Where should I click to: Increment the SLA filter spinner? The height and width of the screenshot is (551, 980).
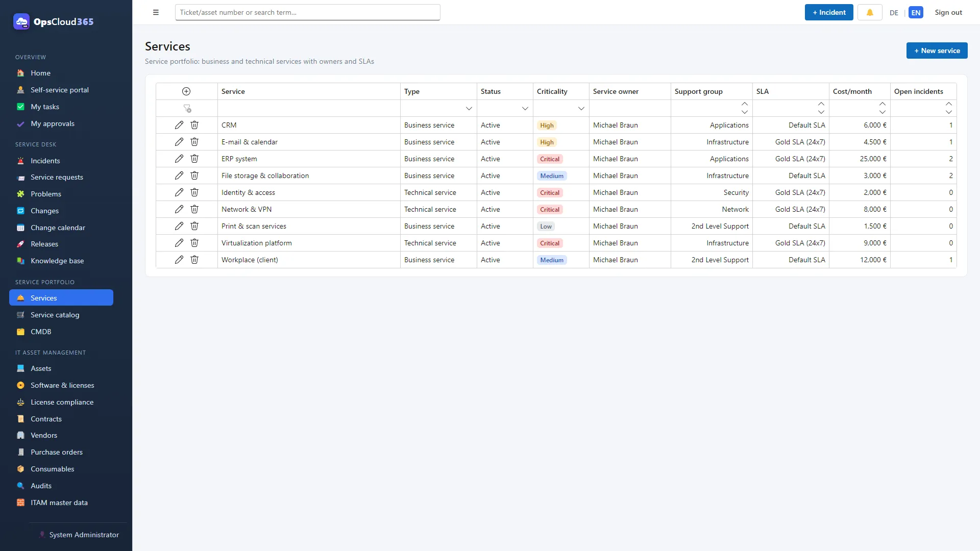[821, 104]
